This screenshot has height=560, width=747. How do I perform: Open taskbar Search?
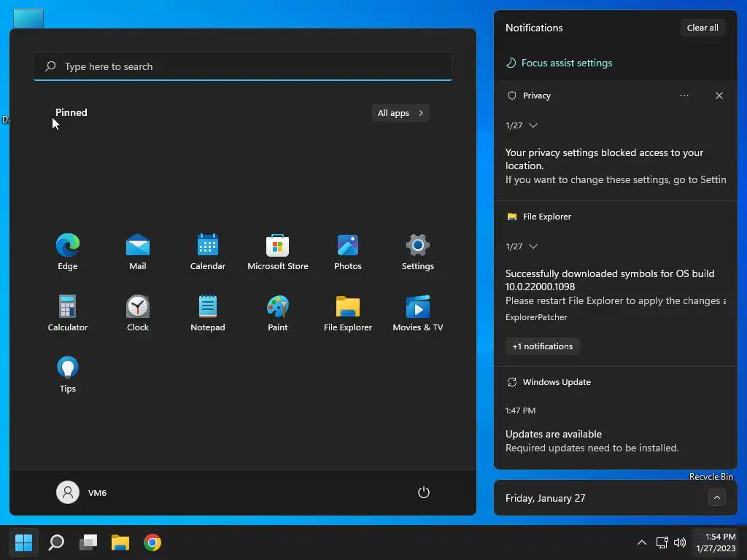(56, 542)
